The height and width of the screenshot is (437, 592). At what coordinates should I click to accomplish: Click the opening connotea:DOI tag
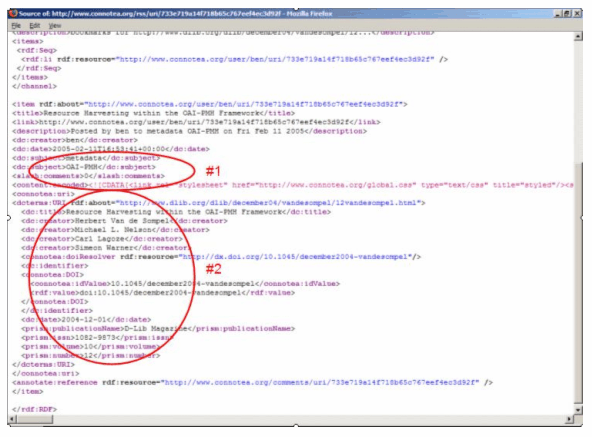(x=52, y=275)
